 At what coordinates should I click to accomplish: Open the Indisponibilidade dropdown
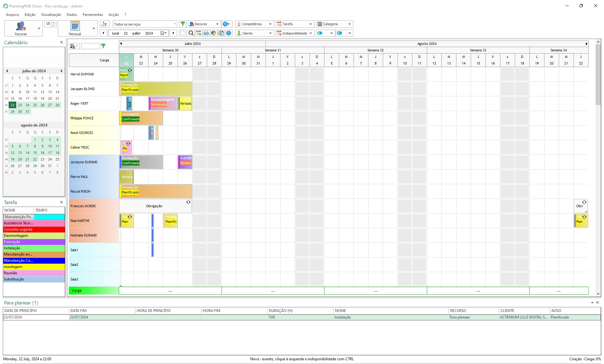coord(295,33)
